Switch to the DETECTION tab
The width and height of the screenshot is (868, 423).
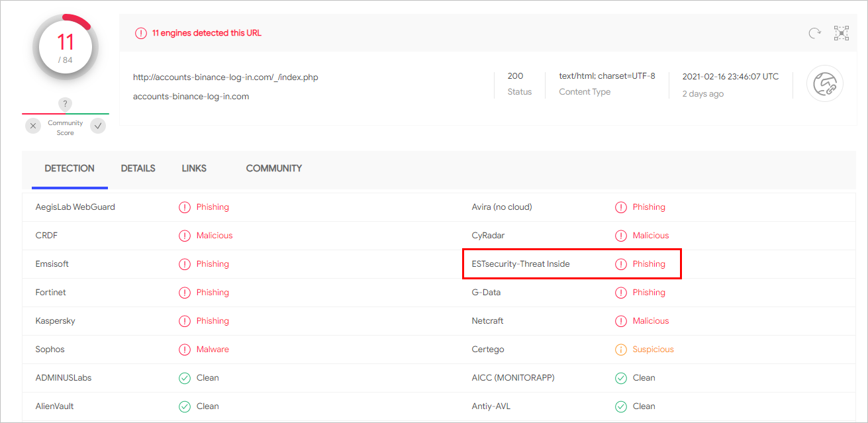[x=70, y=169]
